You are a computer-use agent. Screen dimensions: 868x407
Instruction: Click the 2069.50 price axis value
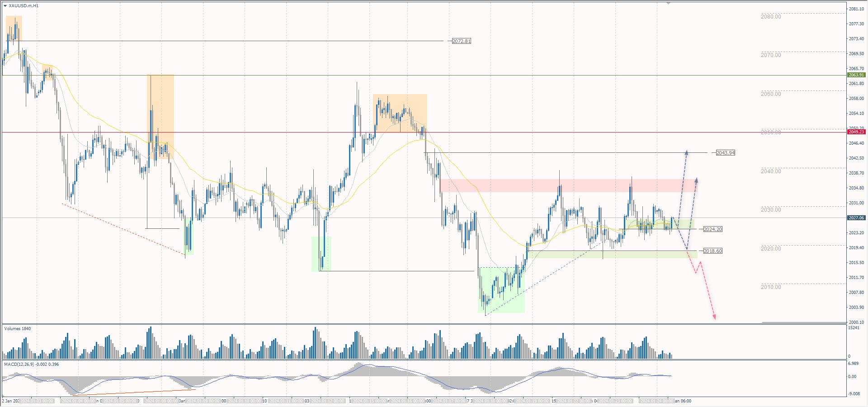(x=856, y=54)
